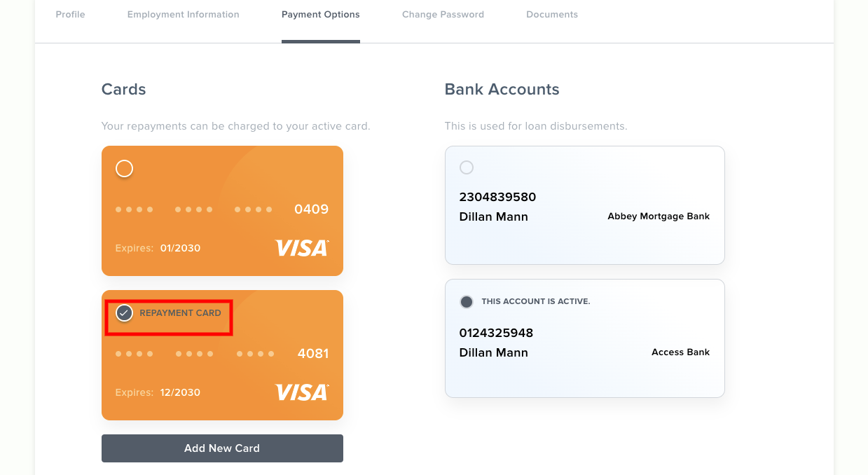Click the Access Bank label

[681, 352]
